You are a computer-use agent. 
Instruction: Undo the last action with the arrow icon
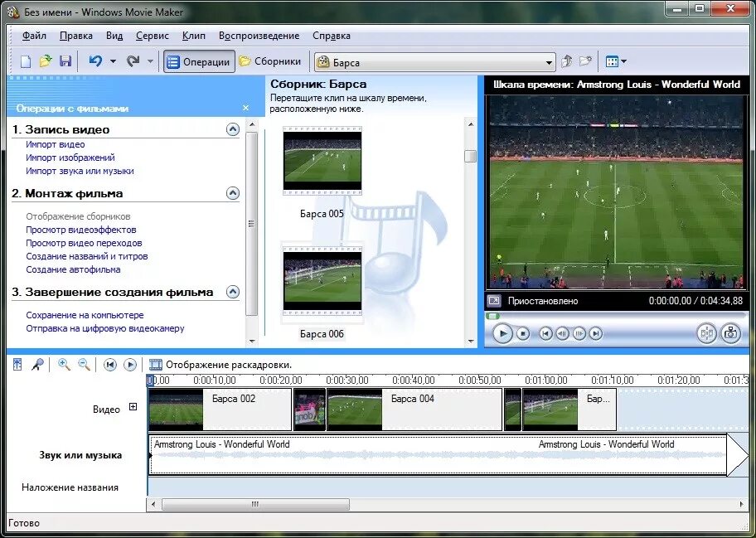(95, 61)
